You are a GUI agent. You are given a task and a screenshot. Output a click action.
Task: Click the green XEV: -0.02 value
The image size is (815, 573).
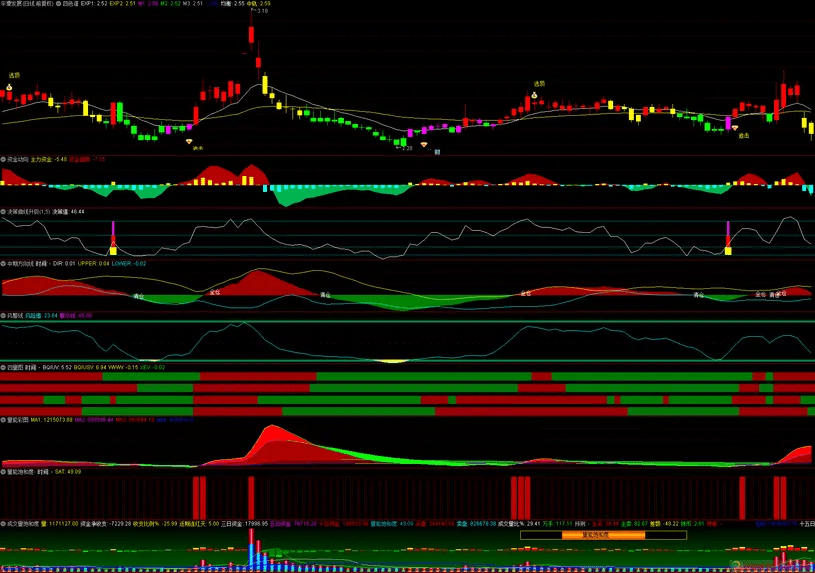(x=153, y=368)
